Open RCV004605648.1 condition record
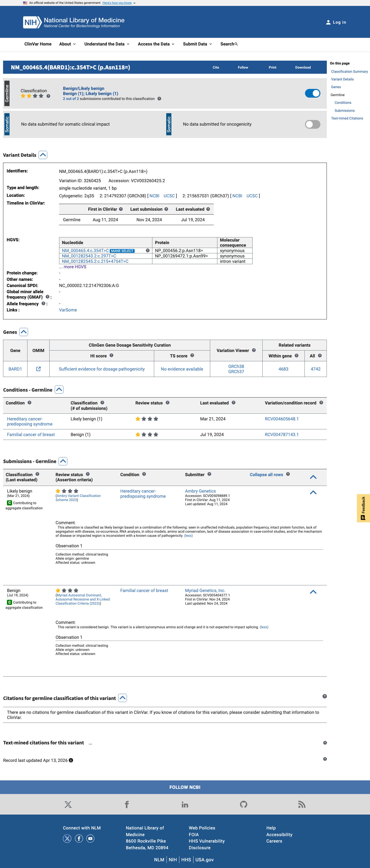The height and width of the screenshot is (868, 370). (282, 419)
